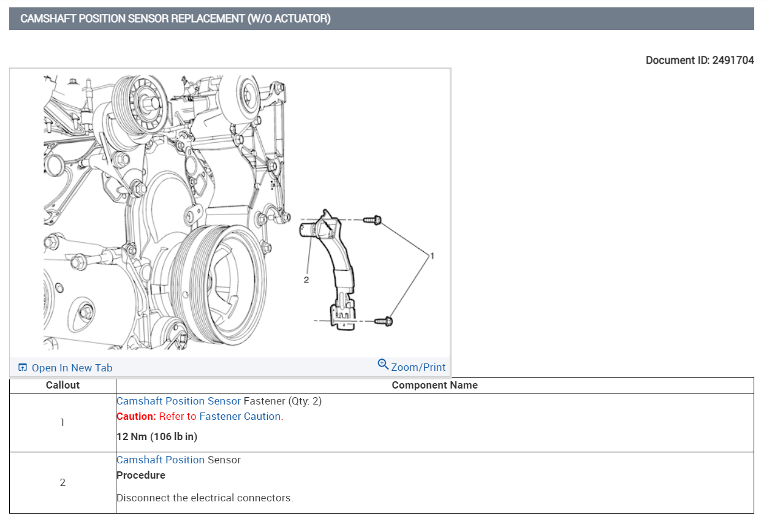Click callout number 2 cell in table
Viewport: 772px width, 532px height.
(62, 482)
